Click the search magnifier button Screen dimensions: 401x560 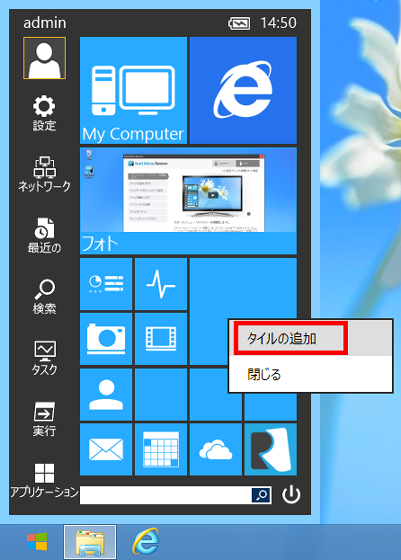pos(261,495)
